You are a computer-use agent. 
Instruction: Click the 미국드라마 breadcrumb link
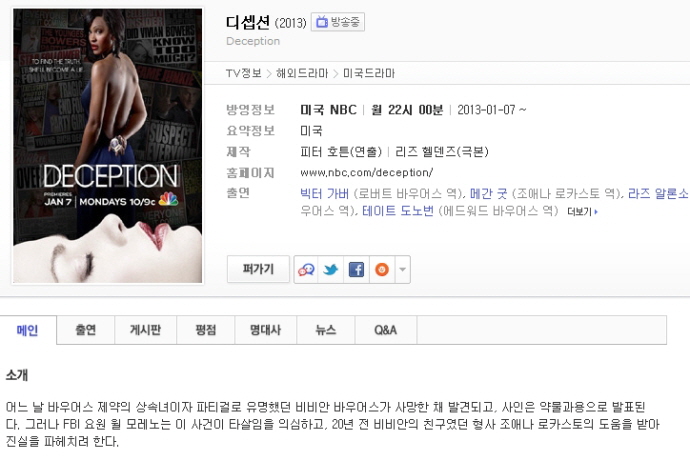click(x=369, y=73)
